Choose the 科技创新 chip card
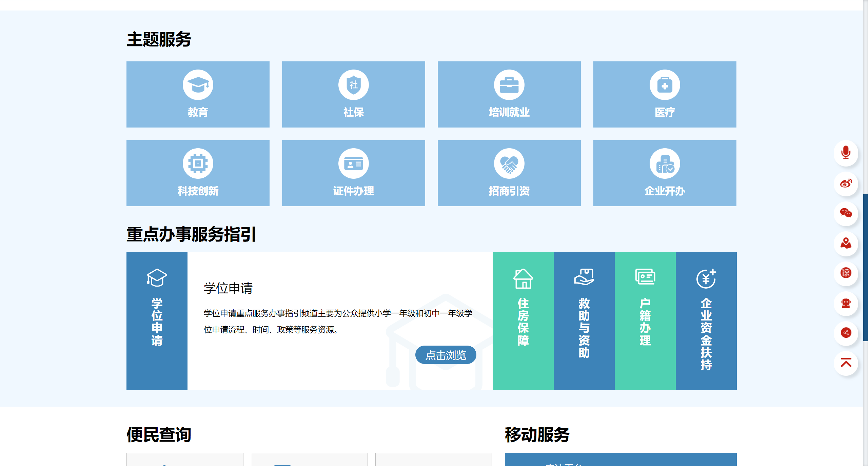This screenshot has width=868, height=466. tap(198, 173)
